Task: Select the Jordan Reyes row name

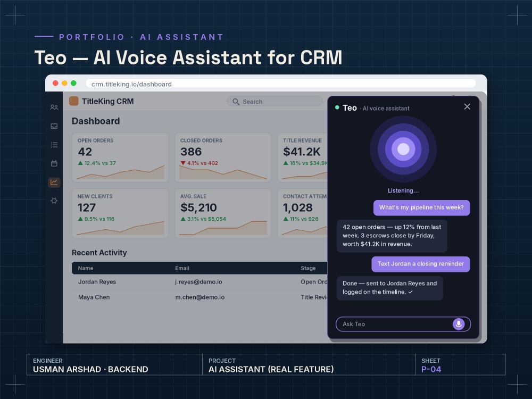Action: (97, 281)
